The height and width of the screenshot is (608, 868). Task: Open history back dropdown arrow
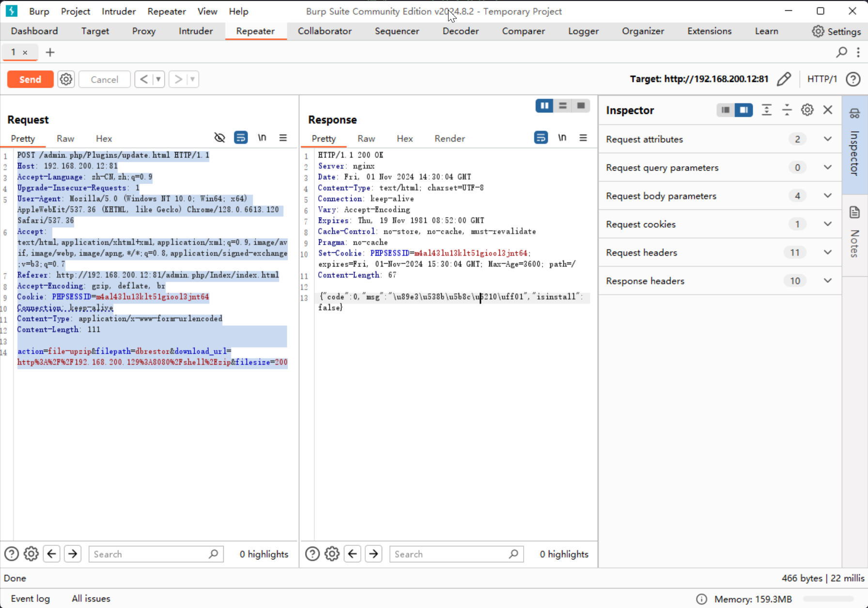coord(158,79)
